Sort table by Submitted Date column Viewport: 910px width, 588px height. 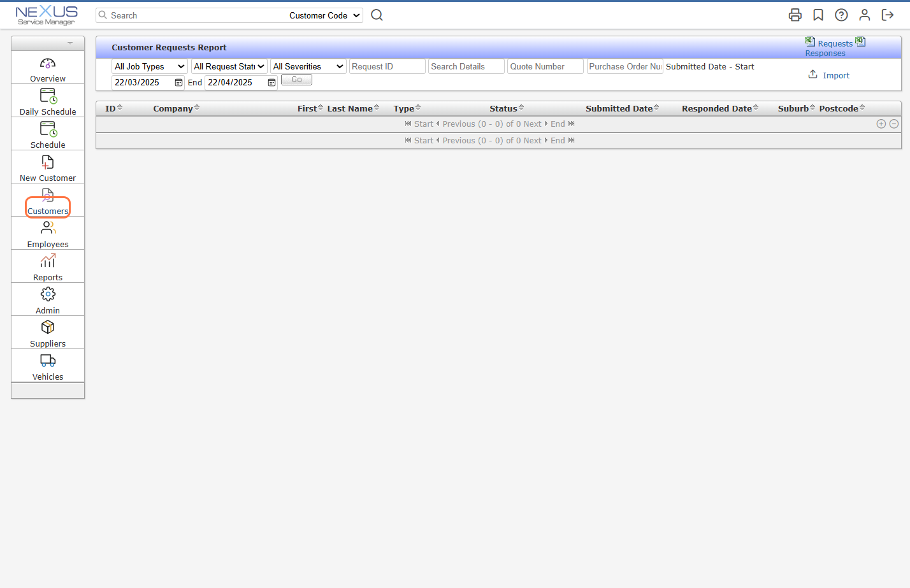[x=623, y=108]
